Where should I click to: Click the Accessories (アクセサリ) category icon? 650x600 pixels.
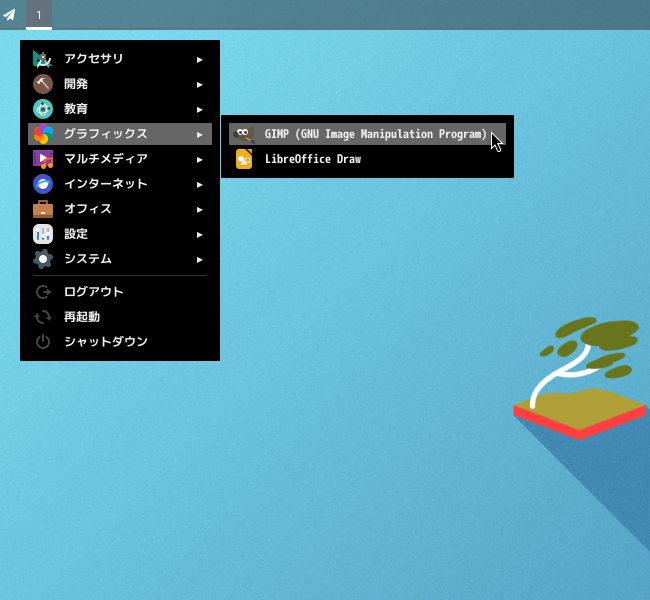(43, 59)
